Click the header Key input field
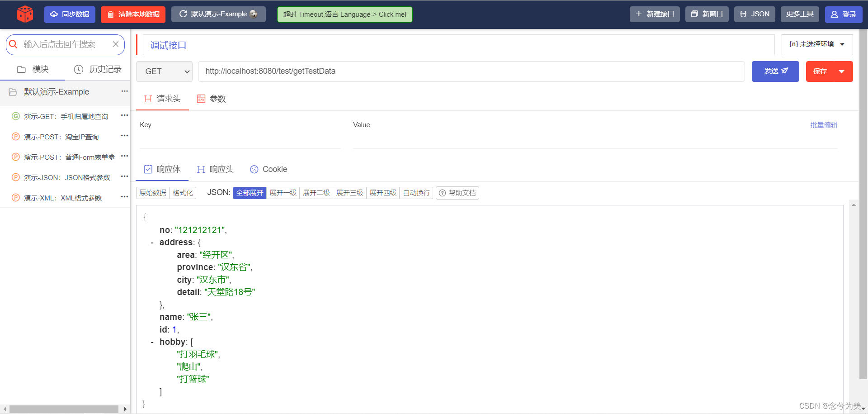This screenshot has height=414, width=868. click(x=240, y=140)
